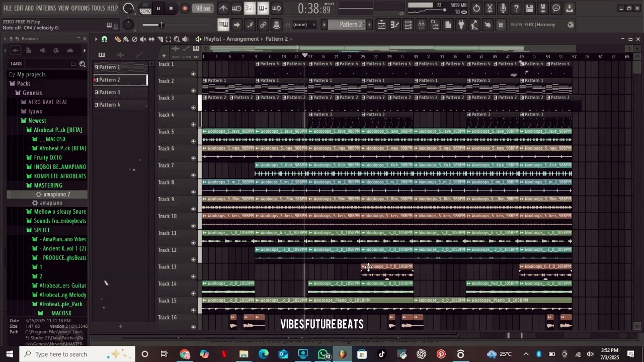The width and height of the screenshot is (644, 362).
Task: Click the search icon in browser TAGS bar
Action: point(83,64)
